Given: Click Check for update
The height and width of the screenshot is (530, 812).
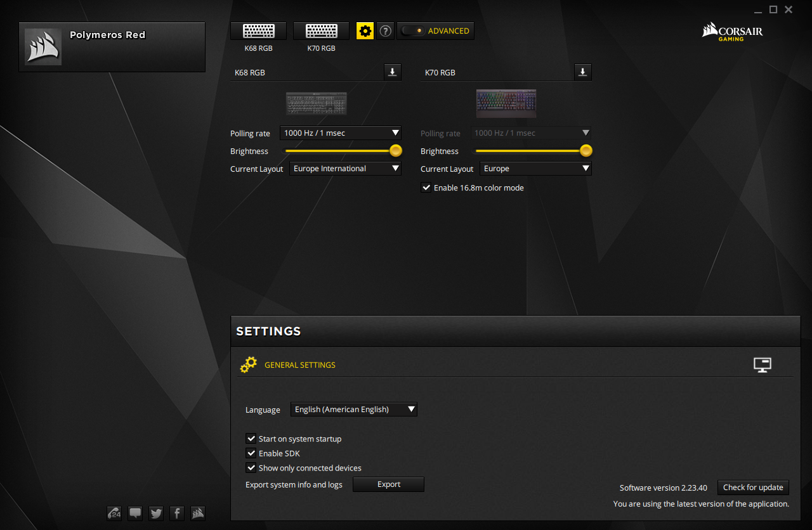Looking at the screenshot, I should (753, 488).
